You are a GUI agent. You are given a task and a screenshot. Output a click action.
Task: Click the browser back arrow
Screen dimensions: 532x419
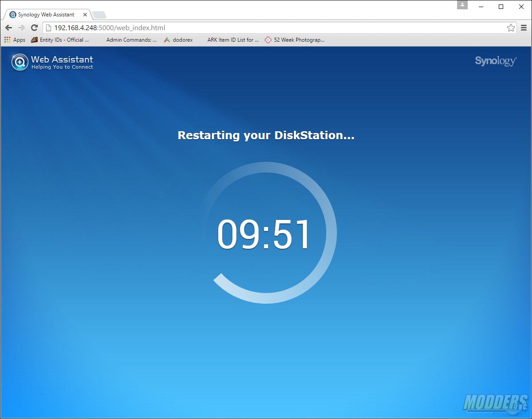[x=8, y=27]
